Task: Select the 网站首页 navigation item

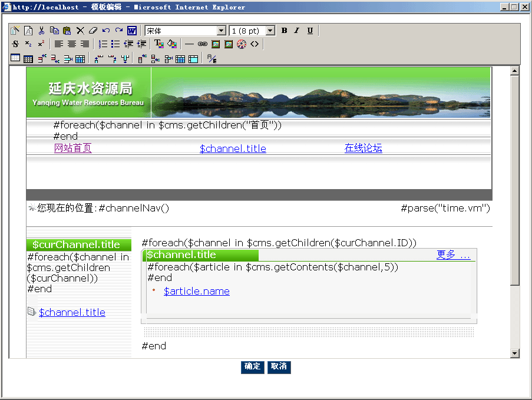Action: point(73,148)
